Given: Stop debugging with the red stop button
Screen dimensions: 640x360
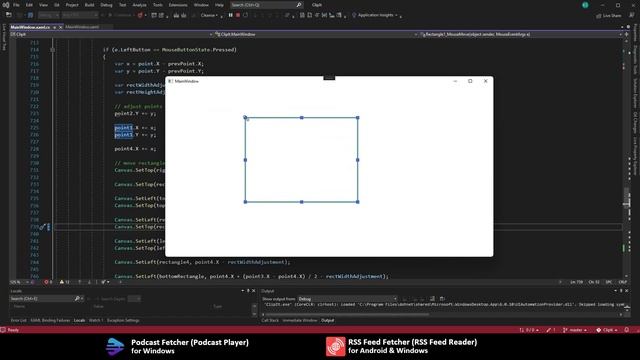Looking at the screenshot, I should click(238, 15).
